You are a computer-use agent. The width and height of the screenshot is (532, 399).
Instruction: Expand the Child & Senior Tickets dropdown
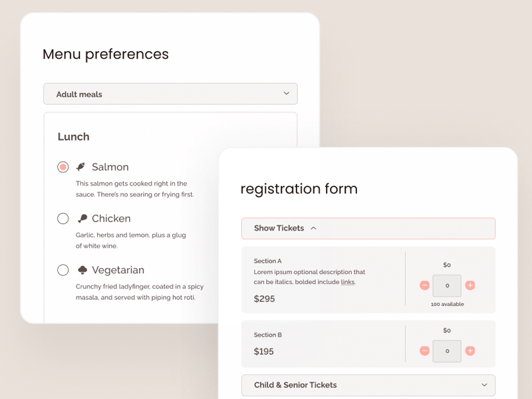click(368, 385)
